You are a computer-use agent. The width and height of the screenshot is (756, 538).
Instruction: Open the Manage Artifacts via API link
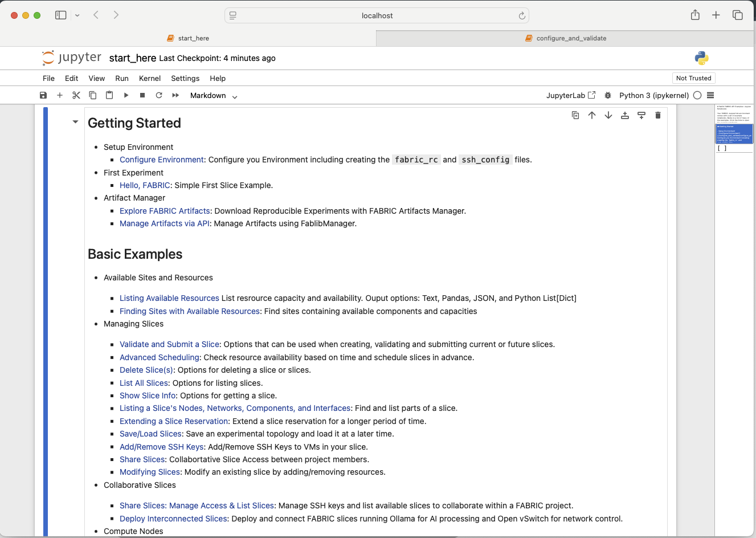pyautogui.click(x=165, y=223)
